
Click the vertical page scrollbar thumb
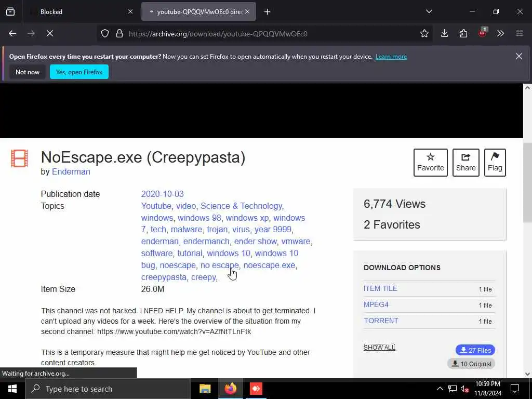527,182
